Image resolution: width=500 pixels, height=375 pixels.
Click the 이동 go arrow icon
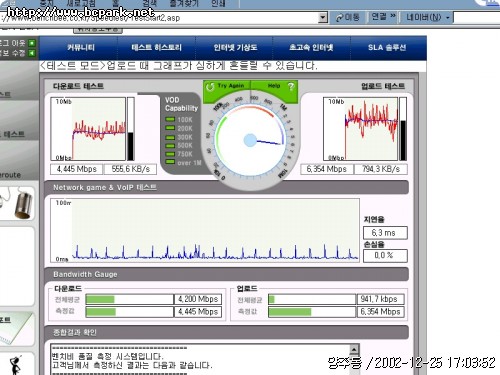tap(339, 17)
